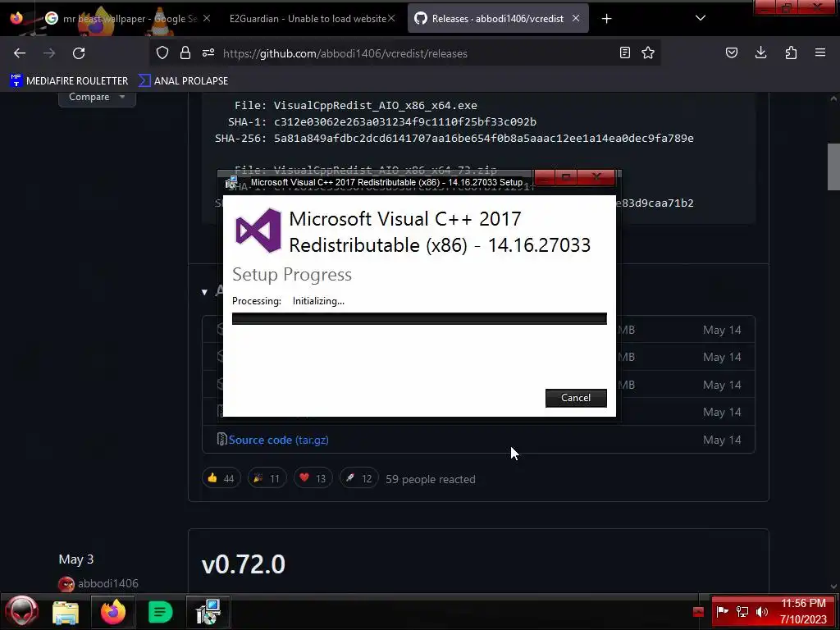This screenshot has height=630, width=840.
Task: Bookmark this page with the star
Action: [x=648, y=53]
